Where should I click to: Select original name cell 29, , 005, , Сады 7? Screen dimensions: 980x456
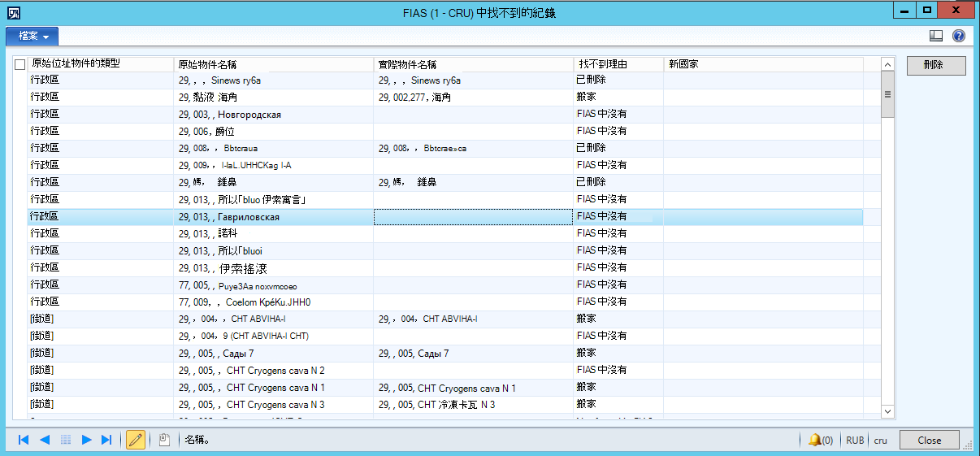pos(274,353)
